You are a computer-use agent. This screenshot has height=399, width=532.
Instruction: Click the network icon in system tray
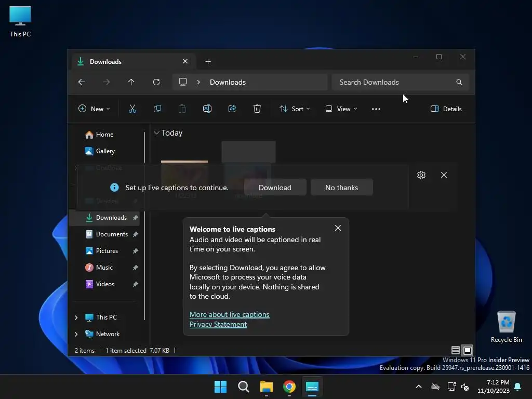tap(451, 387)
